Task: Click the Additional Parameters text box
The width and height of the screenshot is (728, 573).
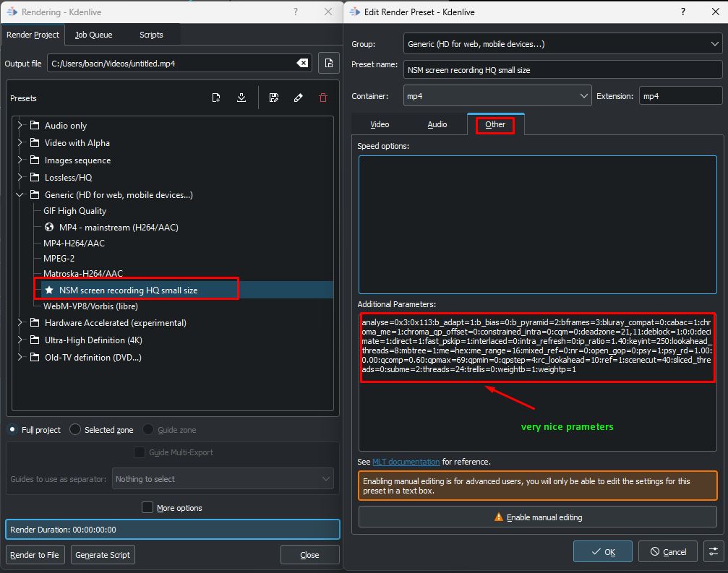Action: click(538, 382)
